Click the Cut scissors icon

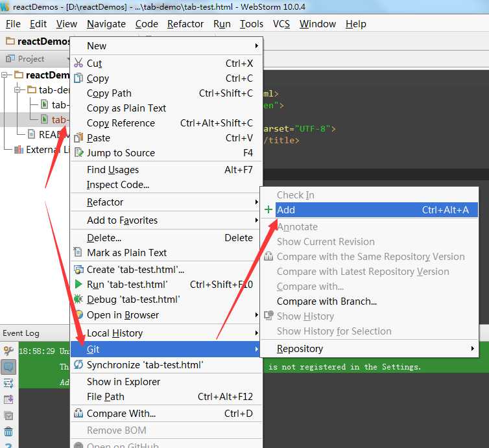tap(78, 64)
